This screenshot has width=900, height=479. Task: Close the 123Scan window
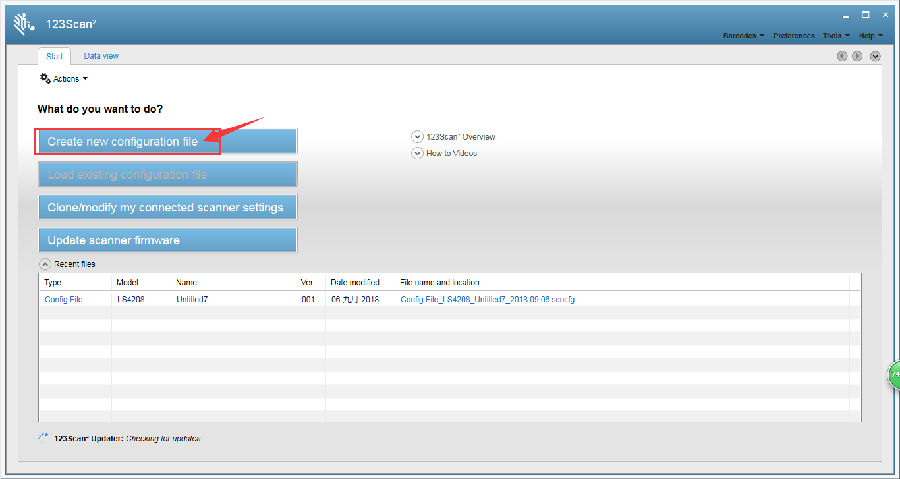(886, 15)
